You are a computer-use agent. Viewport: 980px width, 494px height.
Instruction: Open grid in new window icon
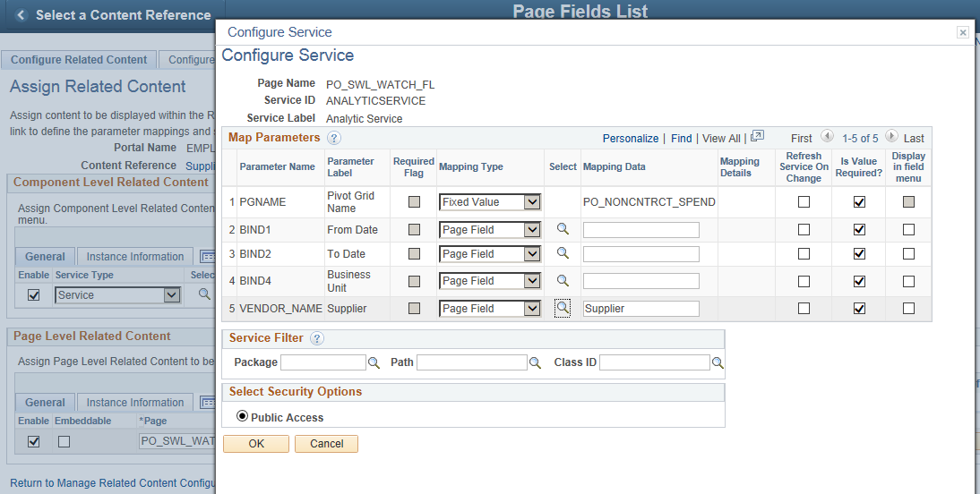758,136
